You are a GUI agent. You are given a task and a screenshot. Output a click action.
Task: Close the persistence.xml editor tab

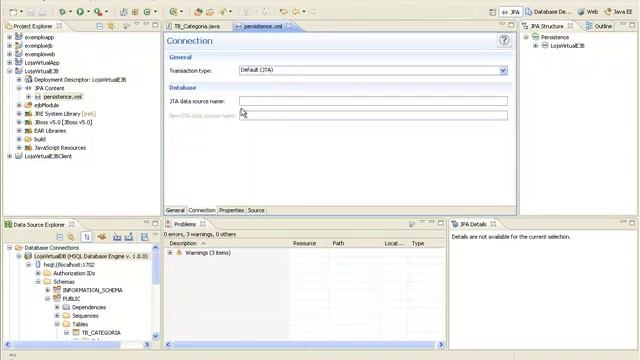289,26
